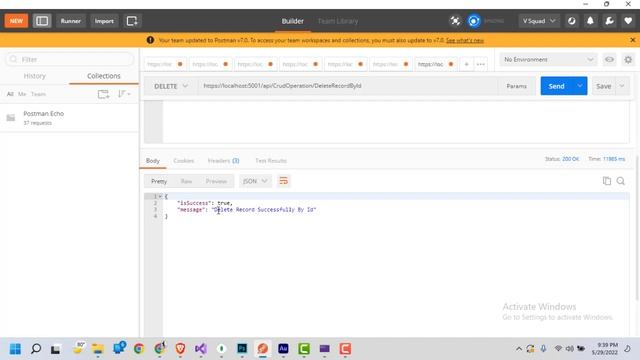
Task: Show the response Cookies tab
Action: click(184, 161)
